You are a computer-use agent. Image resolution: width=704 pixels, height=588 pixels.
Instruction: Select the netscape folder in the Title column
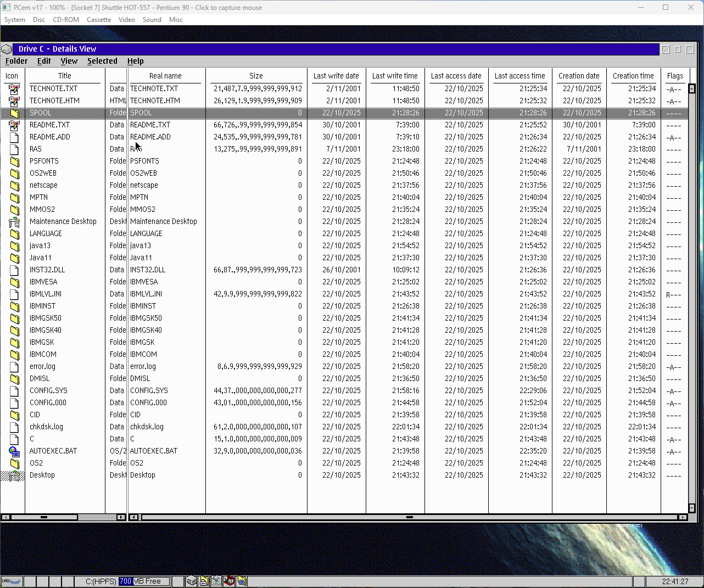[43, 186]
